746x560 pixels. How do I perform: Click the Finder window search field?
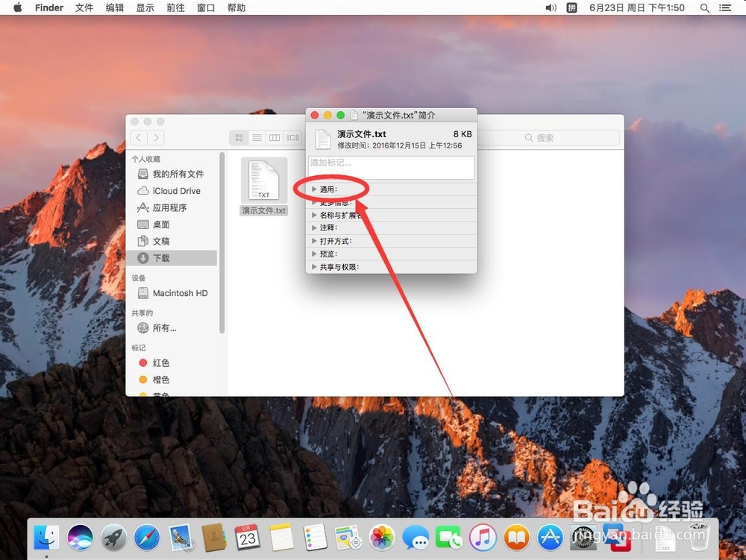547,138
